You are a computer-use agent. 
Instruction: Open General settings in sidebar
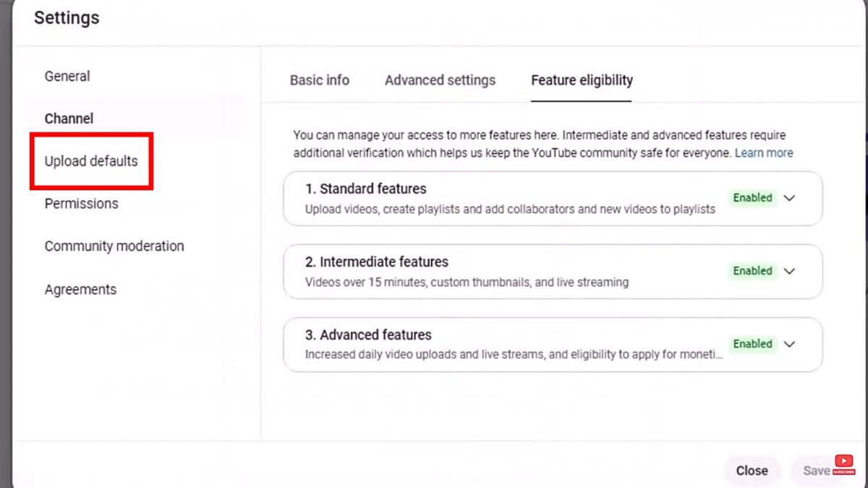pyautogui.click(x=67, y=76)
